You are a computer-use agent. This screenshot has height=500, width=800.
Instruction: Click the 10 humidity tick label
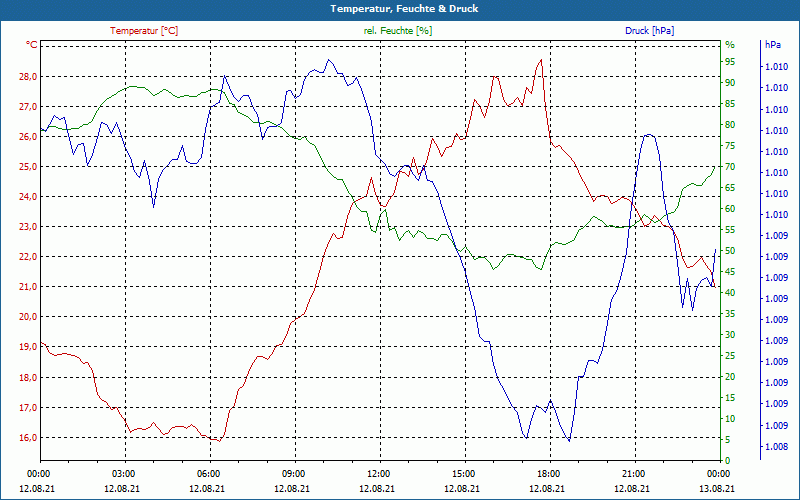[730, 419]
